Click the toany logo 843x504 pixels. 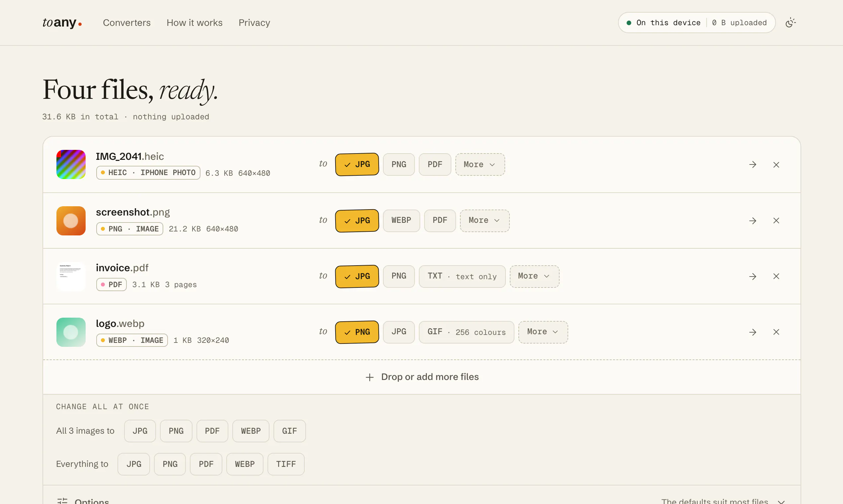[62, 23]
